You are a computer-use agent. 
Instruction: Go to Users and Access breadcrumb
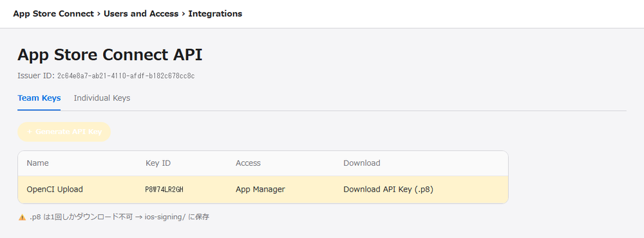(x=141, y=14)
